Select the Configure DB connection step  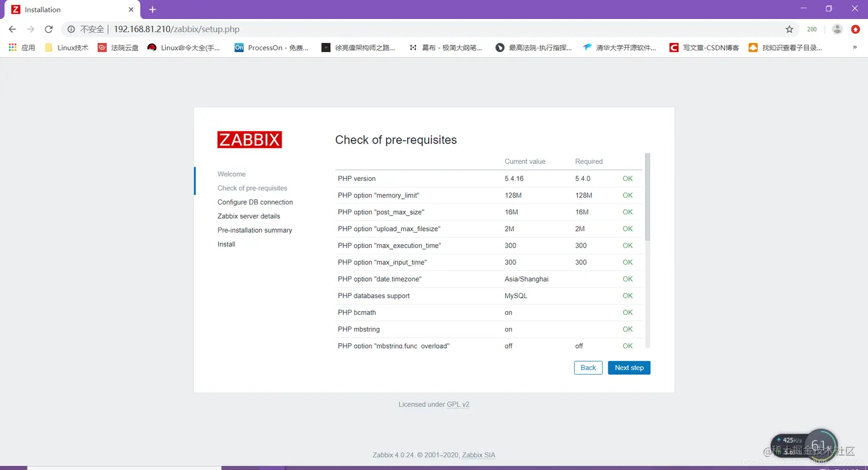[255, 202]
